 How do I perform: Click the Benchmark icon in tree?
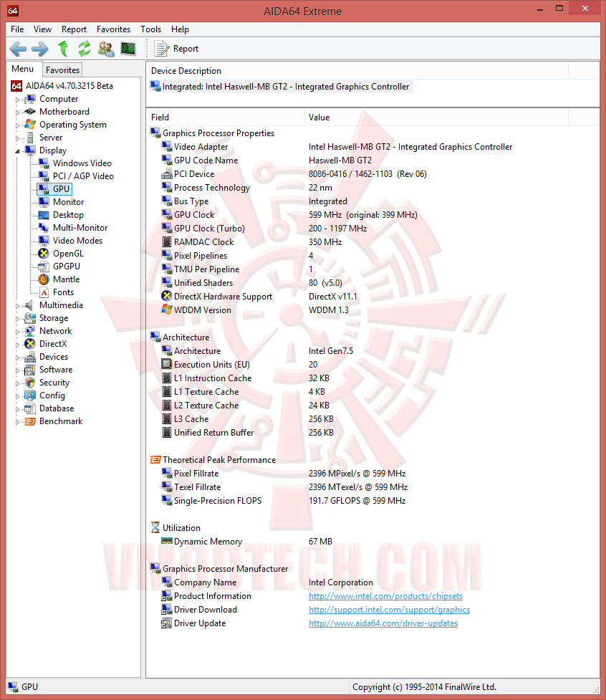(x=30, y=421)
